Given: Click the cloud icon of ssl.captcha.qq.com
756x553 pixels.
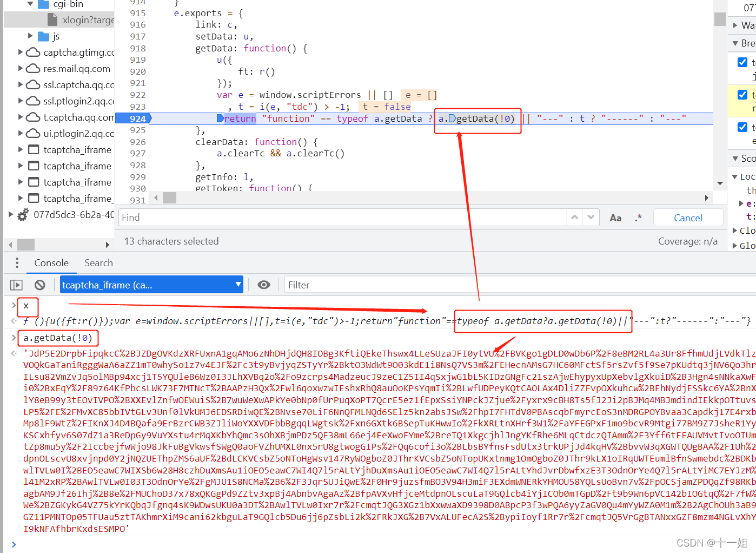Looking at the screenshot, I should pyautogui.click(x=34, y=85).
